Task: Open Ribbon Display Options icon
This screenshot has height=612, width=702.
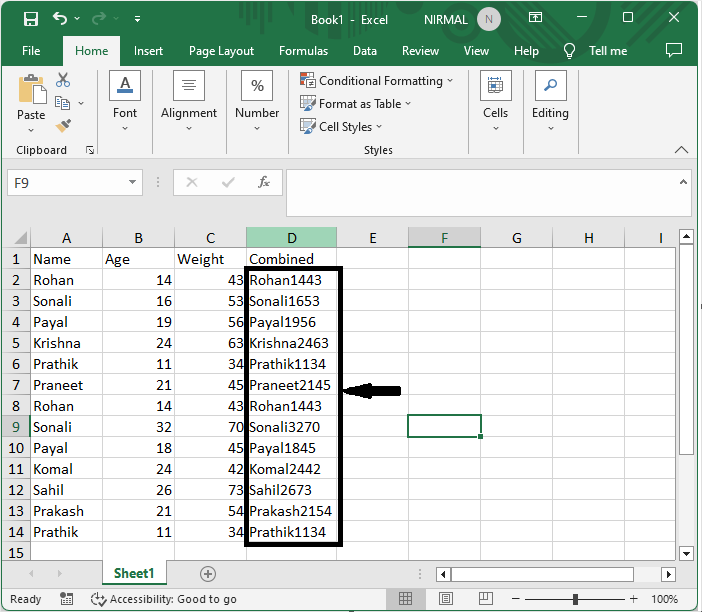Action: point(535,18)
